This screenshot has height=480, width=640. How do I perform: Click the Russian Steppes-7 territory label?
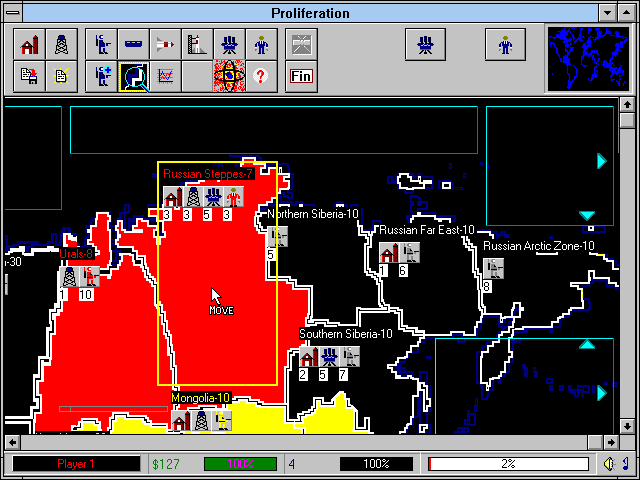pos(208,174)
